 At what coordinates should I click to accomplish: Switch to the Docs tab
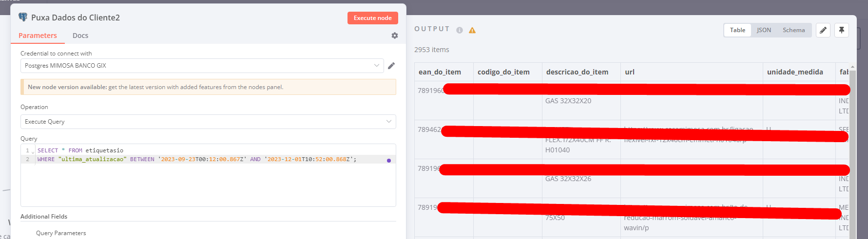pyautogui.click(x=80, y=36)
